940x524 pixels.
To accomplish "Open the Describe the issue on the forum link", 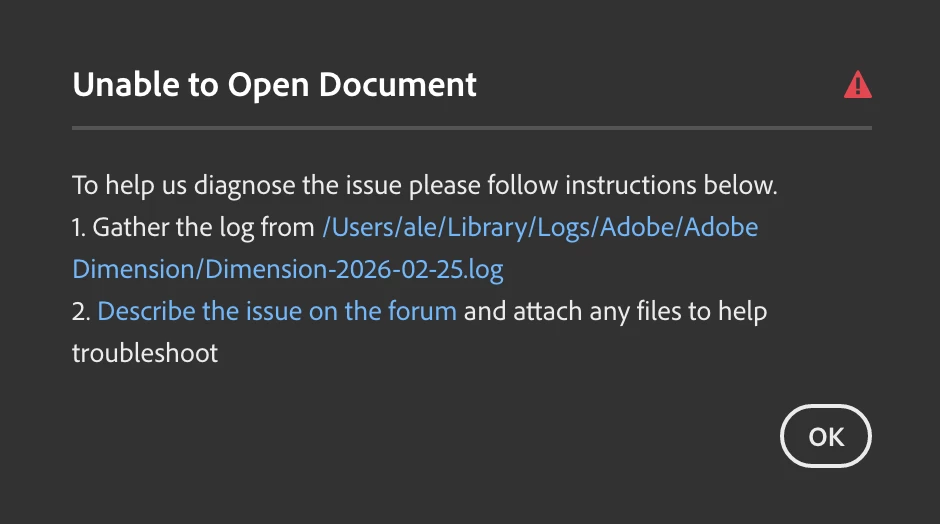I will point(277,311).
